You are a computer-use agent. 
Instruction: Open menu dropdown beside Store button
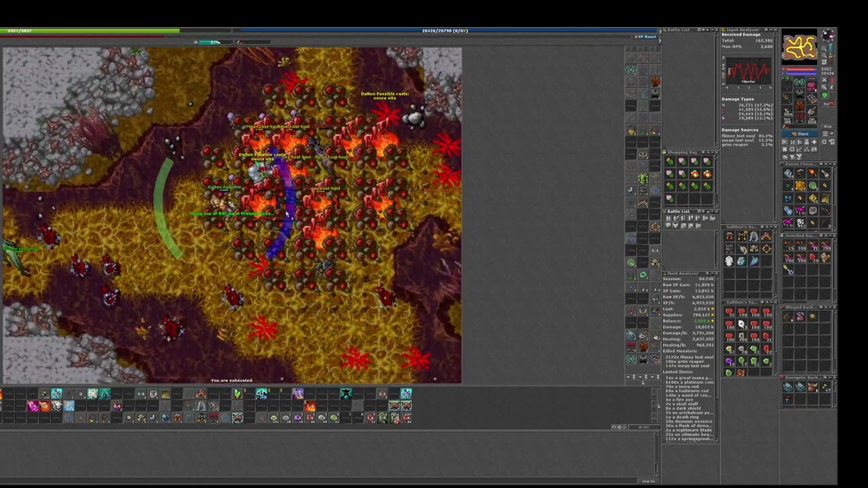coord(828,134)
